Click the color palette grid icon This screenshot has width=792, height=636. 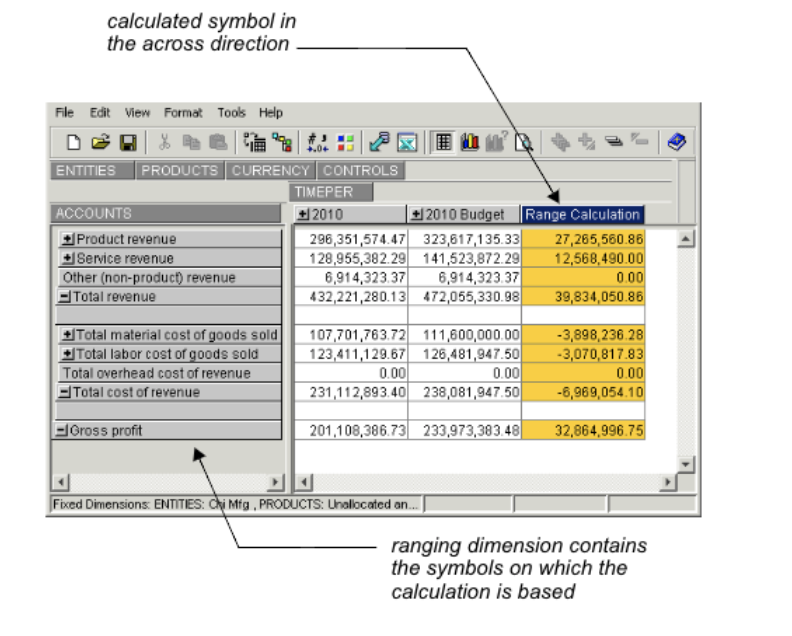point(343,143)
